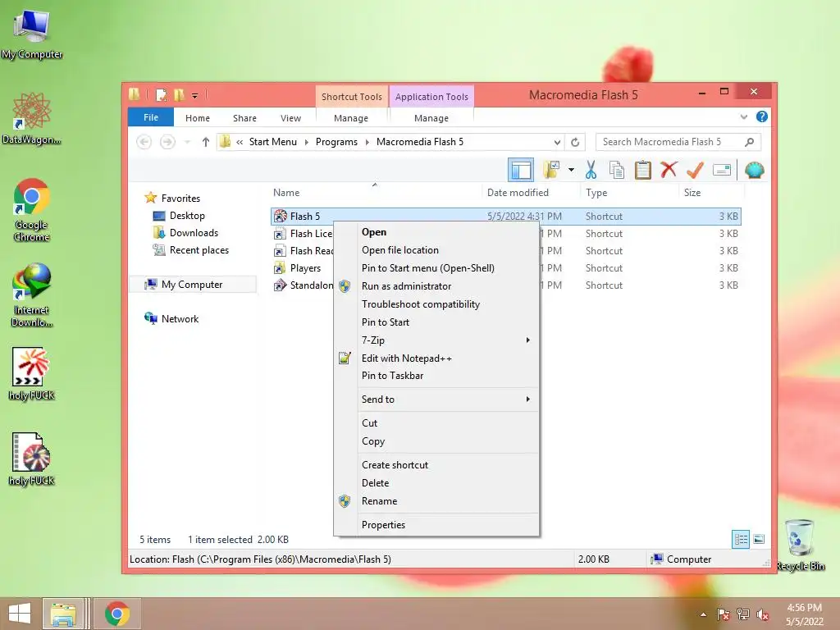The width and height of the screenshot is (840, 630).
Task: Choose Pin to Taskbar
Action: click(436, 376)
